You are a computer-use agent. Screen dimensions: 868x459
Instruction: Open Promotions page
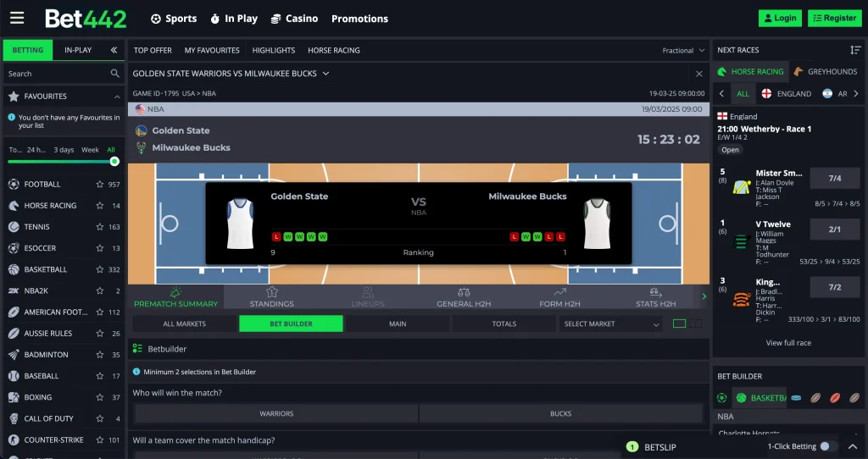[x=359, y=19]
